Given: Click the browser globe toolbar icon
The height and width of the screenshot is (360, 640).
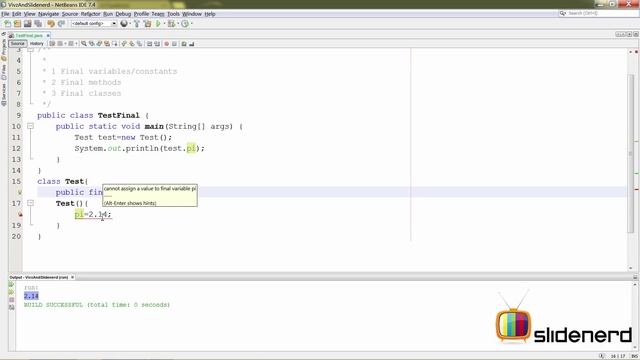Looking at the screenshot, I should click(124, 24).
